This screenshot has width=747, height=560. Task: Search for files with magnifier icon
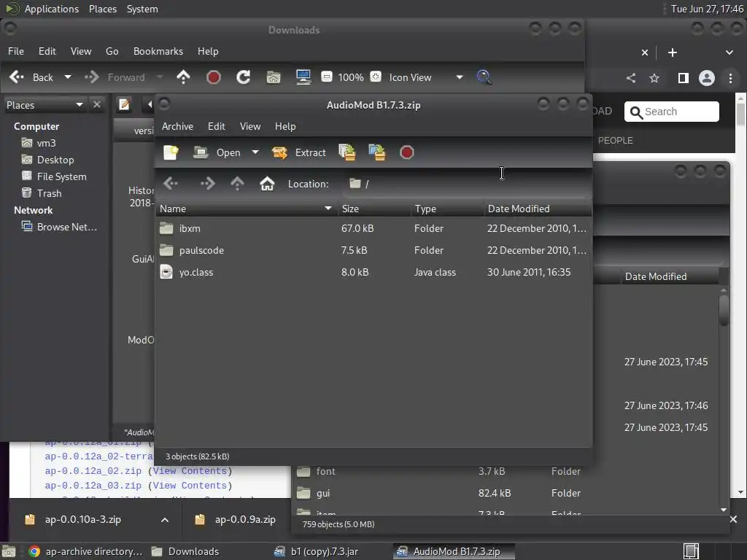click(484, 77)
